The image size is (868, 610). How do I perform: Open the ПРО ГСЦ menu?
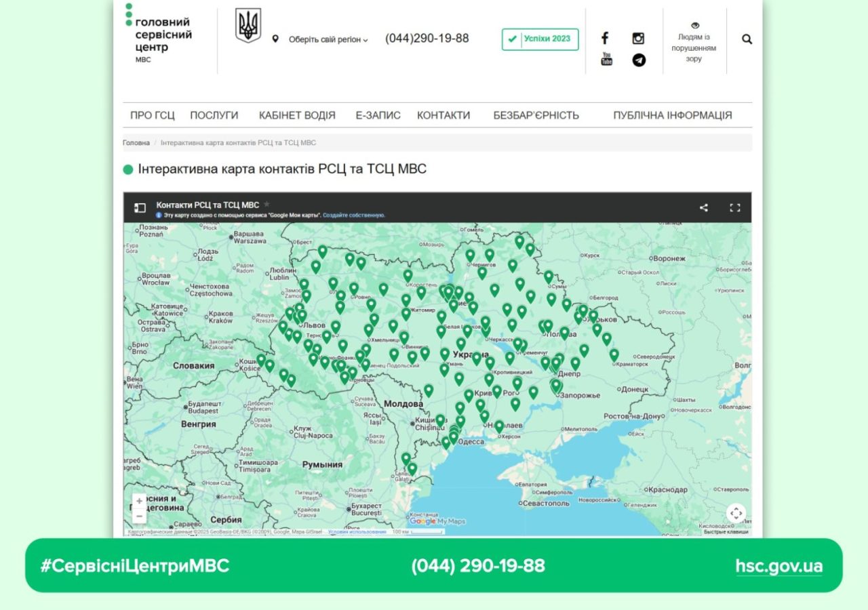pos(152,115)
